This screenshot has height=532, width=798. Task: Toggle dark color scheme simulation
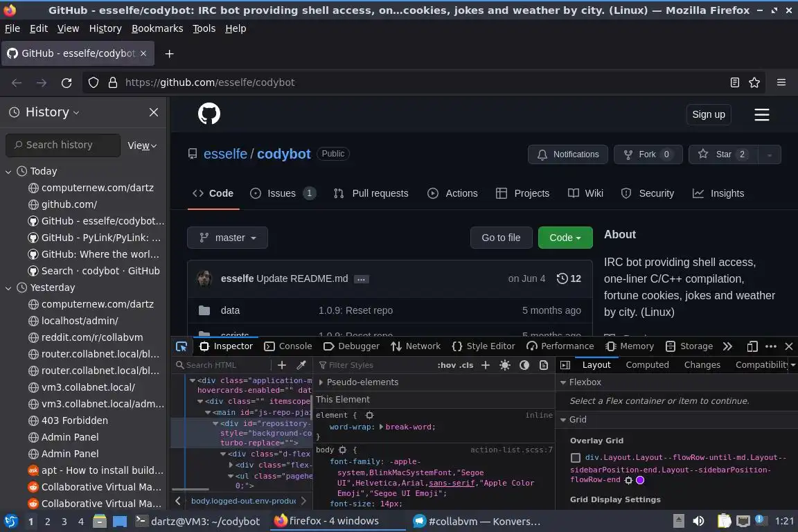[x=524, y=365]
